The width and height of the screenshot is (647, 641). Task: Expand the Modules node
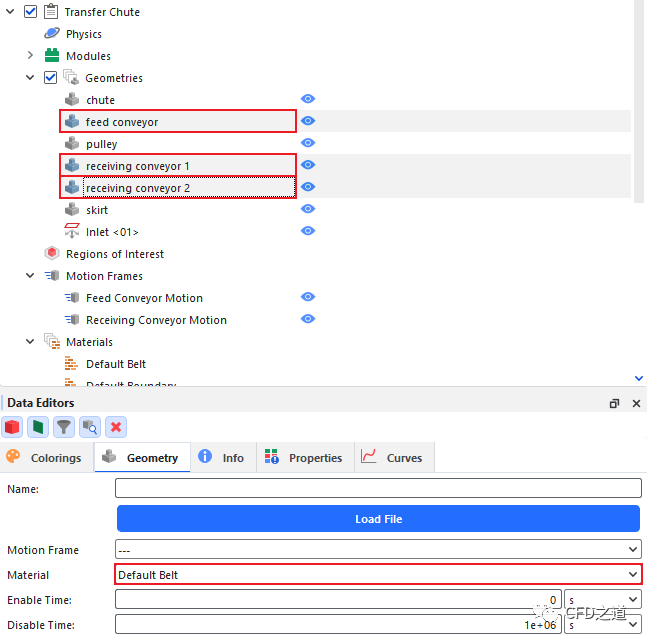30,55
